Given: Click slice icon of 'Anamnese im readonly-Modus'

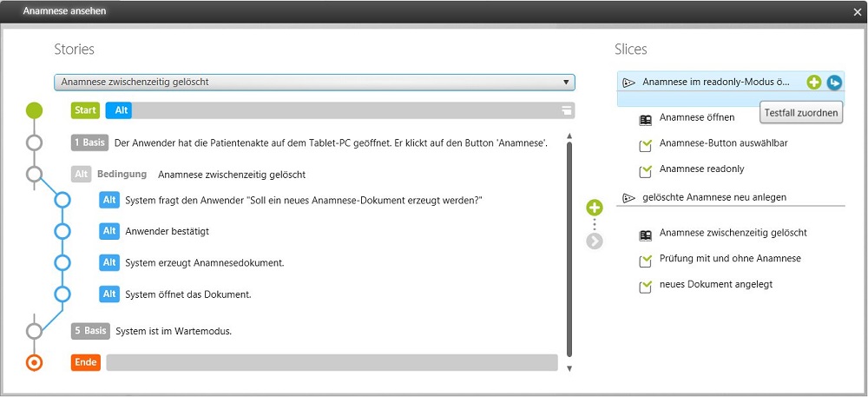Looking at the screenshot, I should [x=628, y=83].
